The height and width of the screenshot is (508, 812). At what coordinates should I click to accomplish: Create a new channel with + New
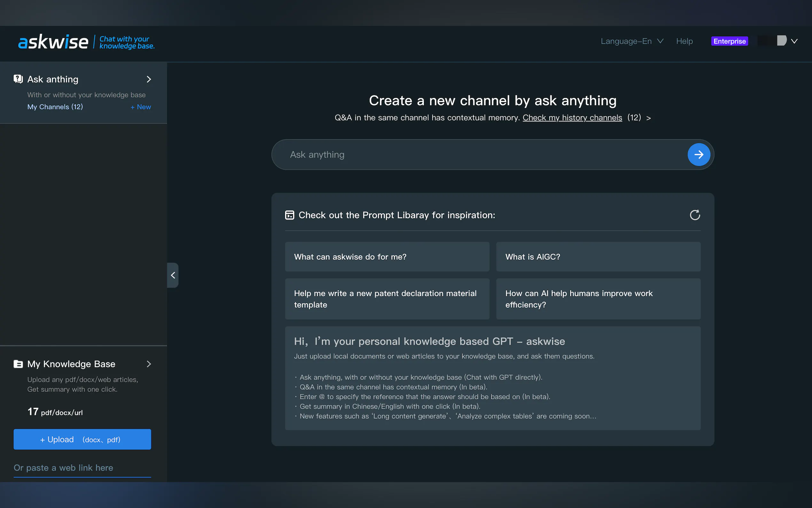(141, 107)
